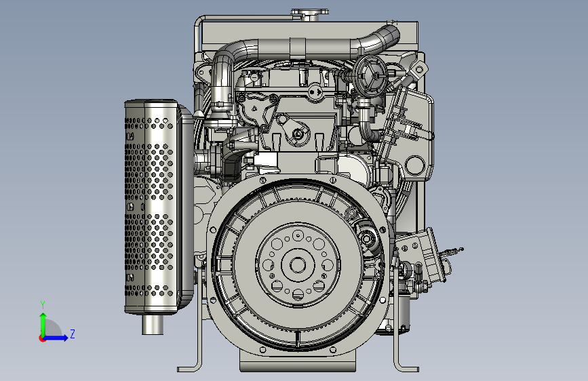Select the filler cap on top of the engine
Screen dimensions: 588x381
click(309, 14)
